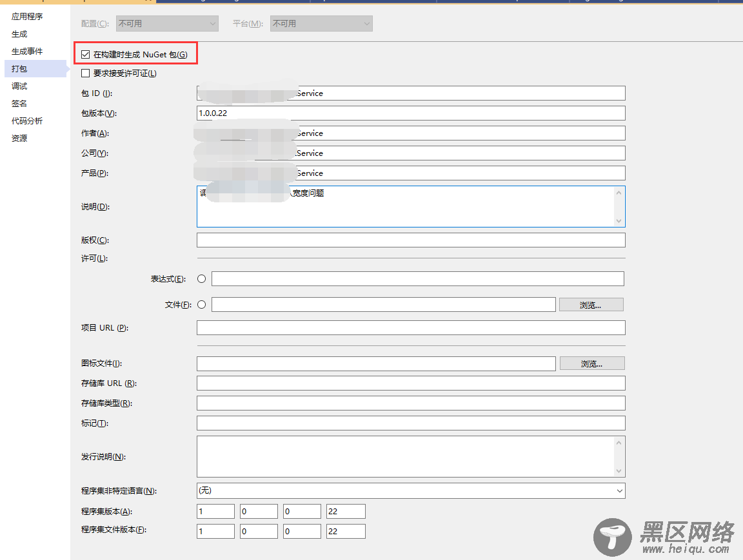Open the 平台 dropdown
This screenshot has height=560, width=743.
click(x=321, y=24)
